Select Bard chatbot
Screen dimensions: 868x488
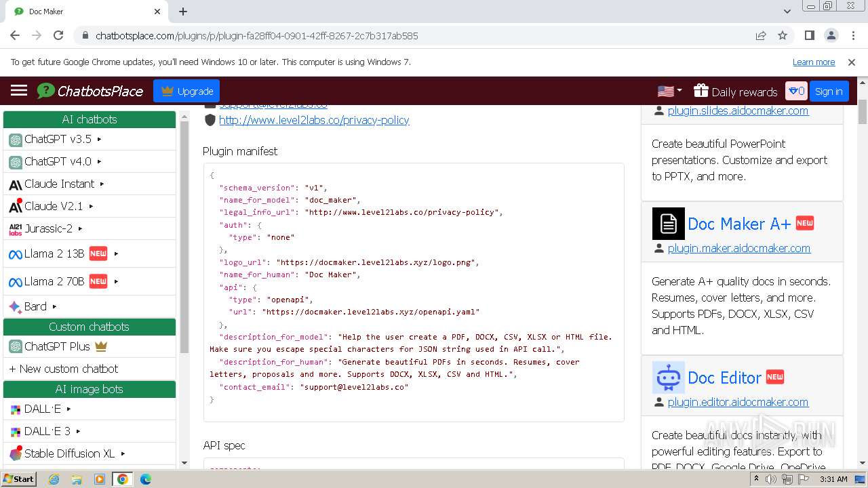click(x=35, y=306)
